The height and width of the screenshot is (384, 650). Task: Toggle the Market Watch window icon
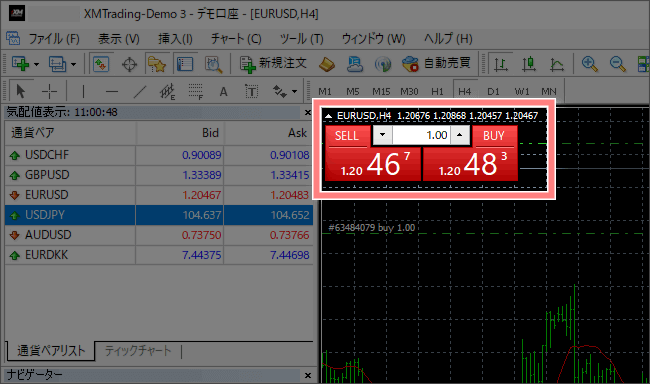click(101, 64)
